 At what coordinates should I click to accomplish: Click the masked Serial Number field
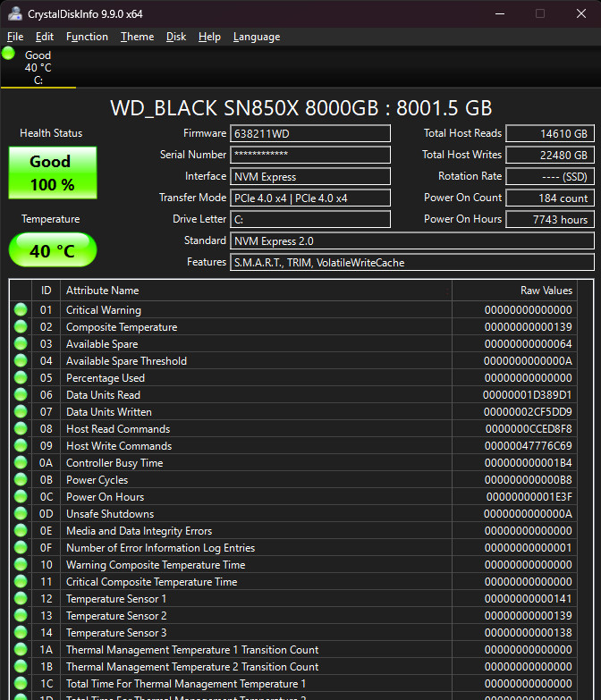(x=310, y=155)
